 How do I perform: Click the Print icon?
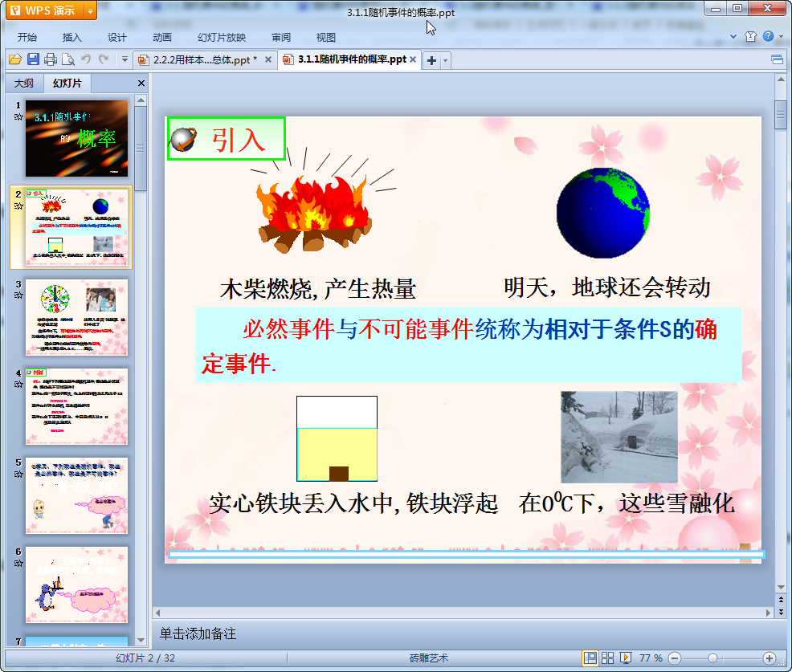coord(51,59)
